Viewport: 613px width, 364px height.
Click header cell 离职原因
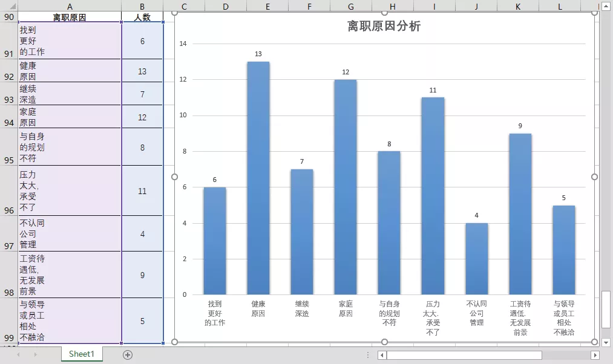click(70, 17)
